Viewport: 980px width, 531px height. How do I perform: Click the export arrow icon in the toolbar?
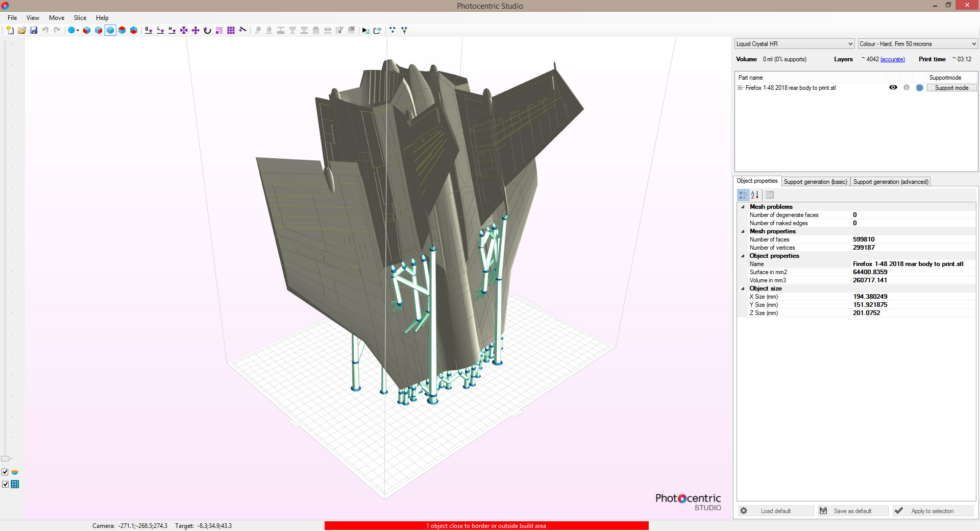coord(377,30)
